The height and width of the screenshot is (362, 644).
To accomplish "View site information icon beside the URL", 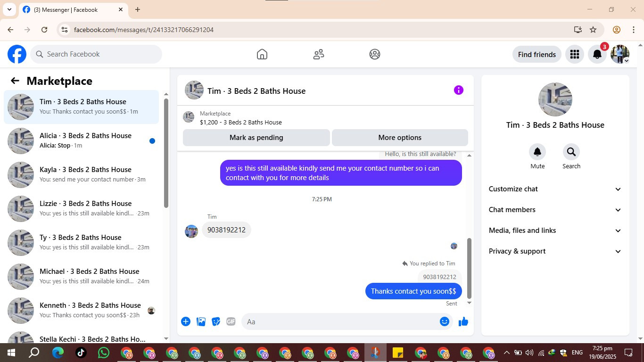I will (x=65, y=30).
